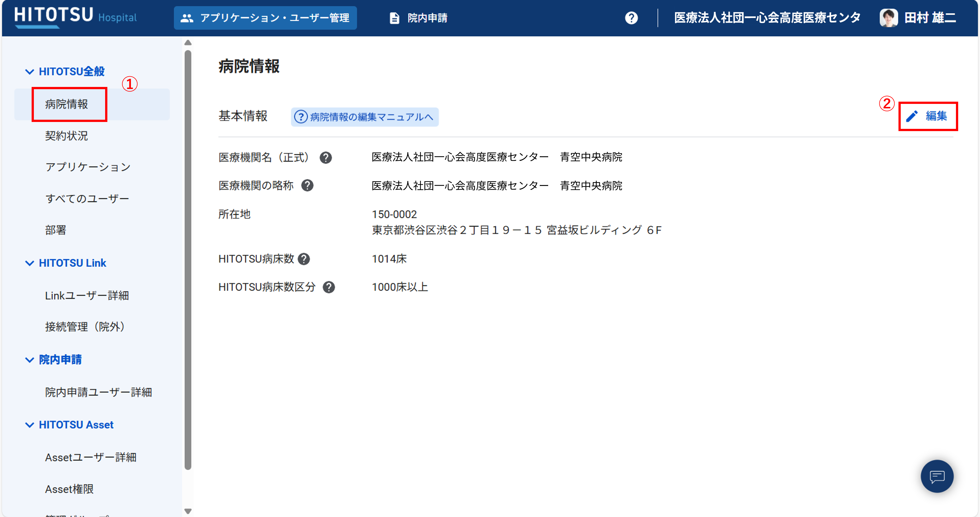Click the sidebar scroll down arrow
The width and height of the screenshot is (980, 517).
(x=188, y=511)
